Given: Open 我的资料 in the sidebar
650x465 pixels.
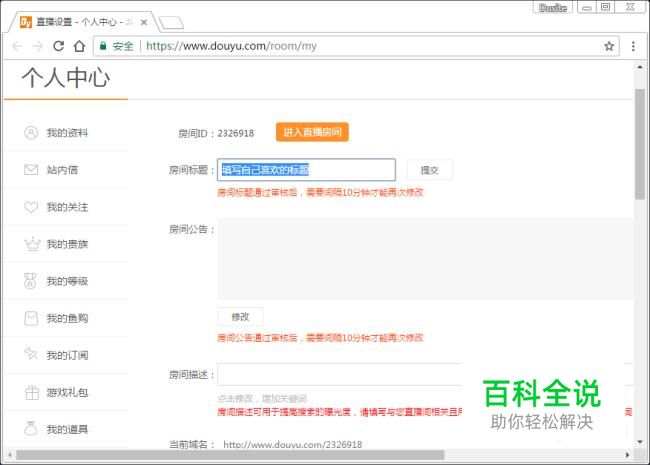Looking at the screenshot, I should click(x=66, y=133).
